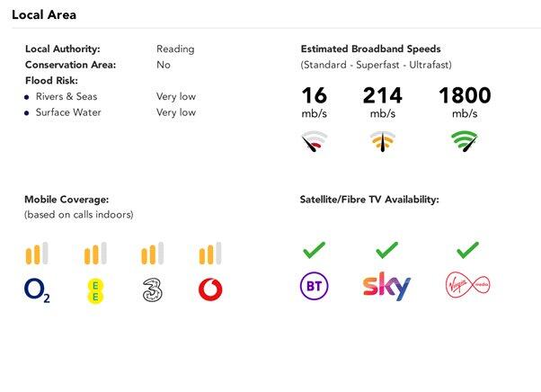This screenshot has height=392, width=541.
Task: Click the green checkmark above Sky
Action: click(386, 249)
